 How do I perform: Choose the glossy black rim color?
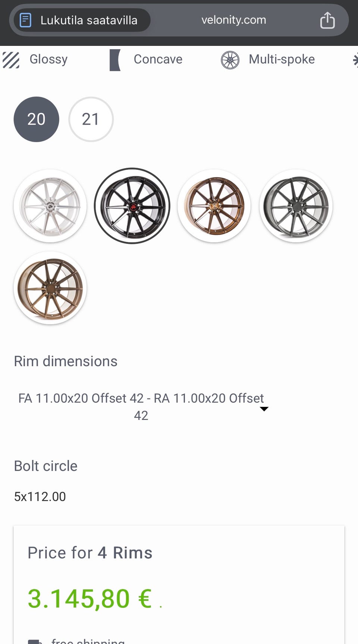coord(132,206)
